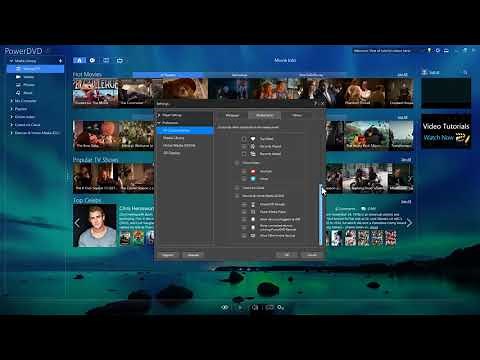Click See All for Popular TV Shows
This screenshot has width=480, height=360.
406,160
